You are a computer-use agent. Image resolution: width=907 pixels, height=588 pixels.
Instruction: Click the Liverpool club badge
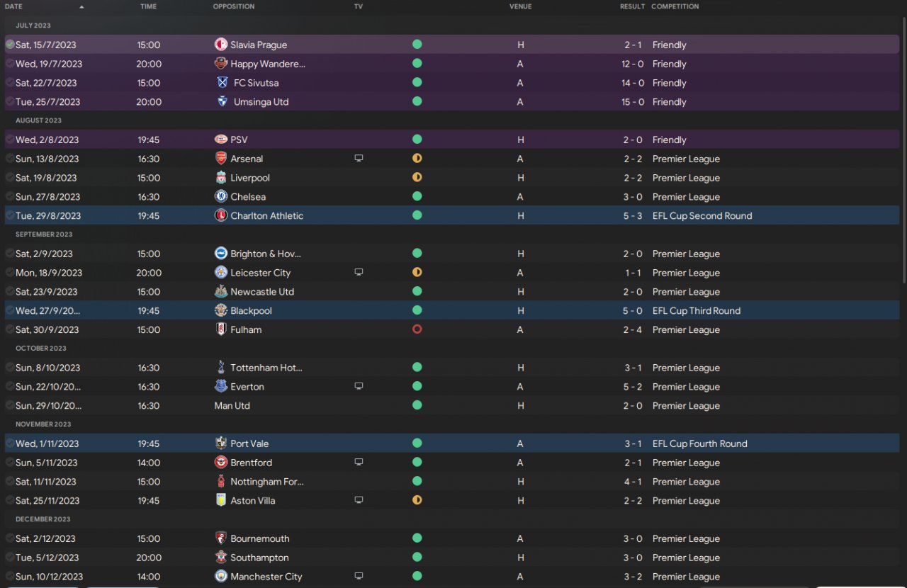pos(221,178)
